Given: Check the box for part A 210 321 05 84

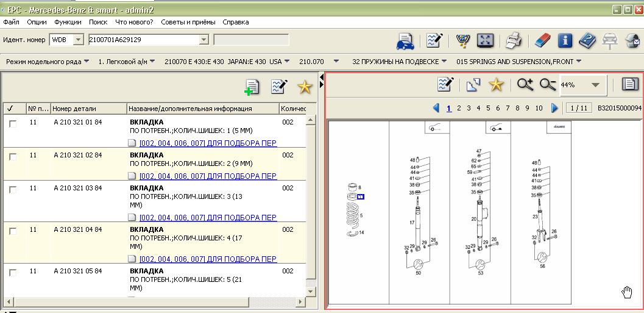Looking at the screenshot, I should (13, 272).
